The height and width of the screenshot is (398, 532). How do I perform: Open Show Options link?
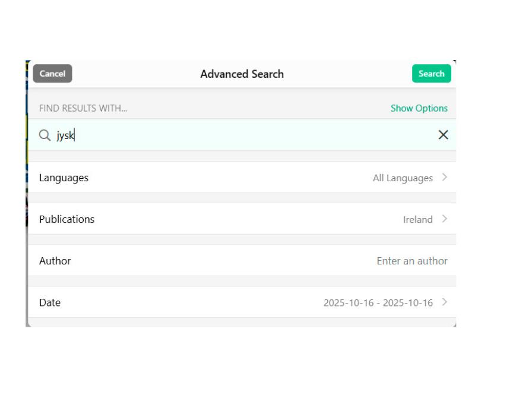pos(419,108)
